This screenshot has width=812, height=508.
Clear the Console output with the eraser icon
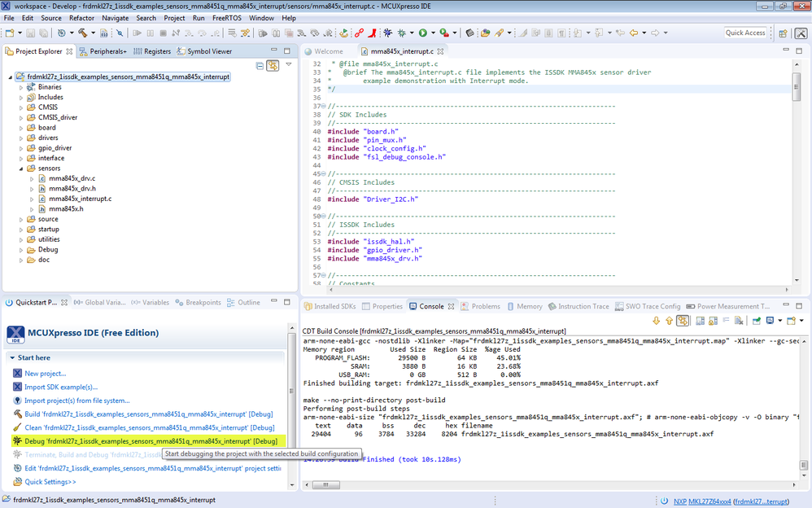pyautogui.click(x=739, y=320)
